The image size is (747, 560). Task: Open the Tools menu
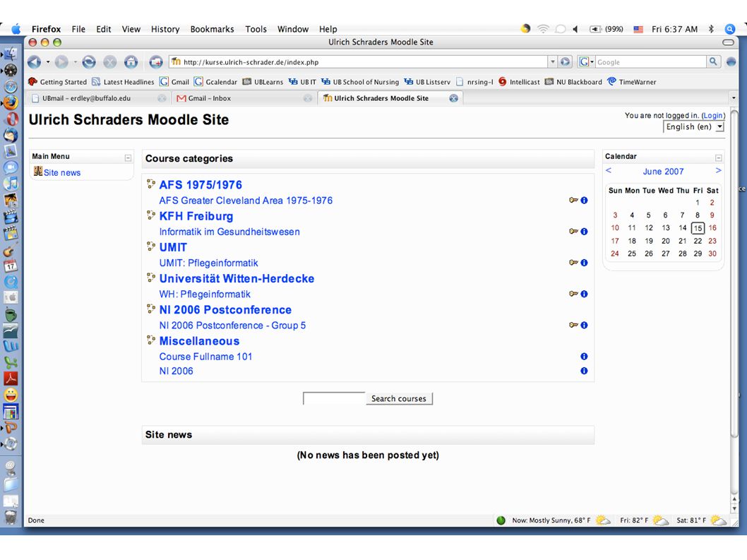256,29
